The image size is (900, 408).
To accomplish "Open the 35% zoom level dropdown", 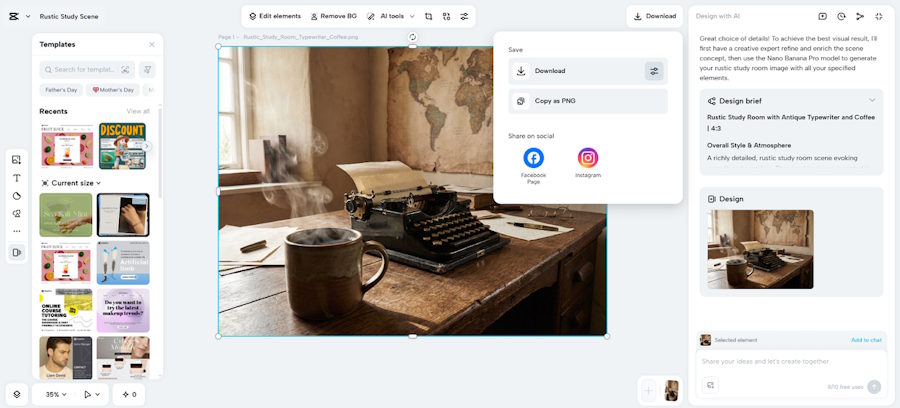I will click(x=57, y=394).
